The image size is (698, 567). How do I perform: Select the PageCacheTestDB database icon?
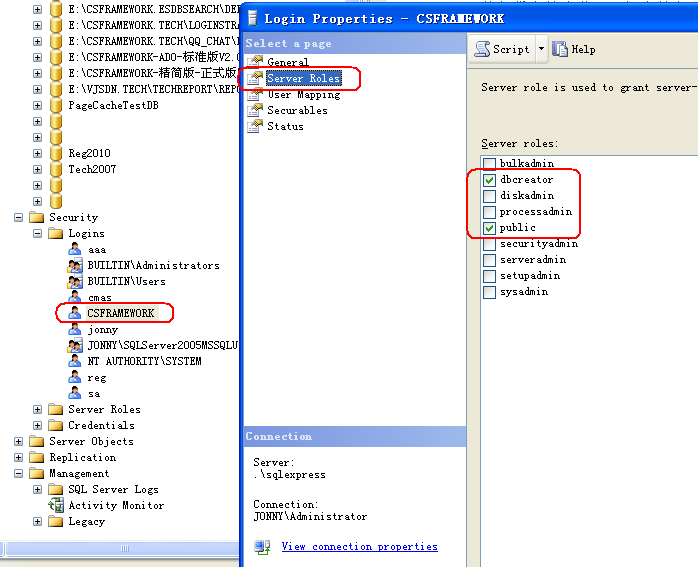coord(56,105)
